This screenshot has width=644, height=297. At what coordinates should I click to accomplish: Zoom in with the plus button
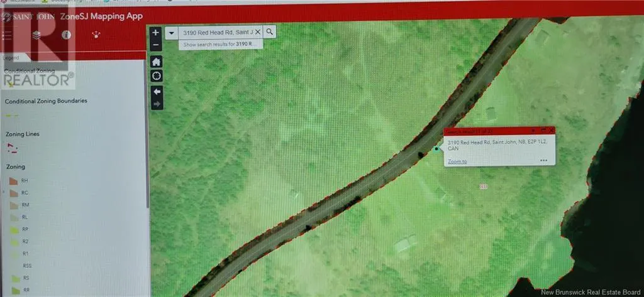pos(156,33)
